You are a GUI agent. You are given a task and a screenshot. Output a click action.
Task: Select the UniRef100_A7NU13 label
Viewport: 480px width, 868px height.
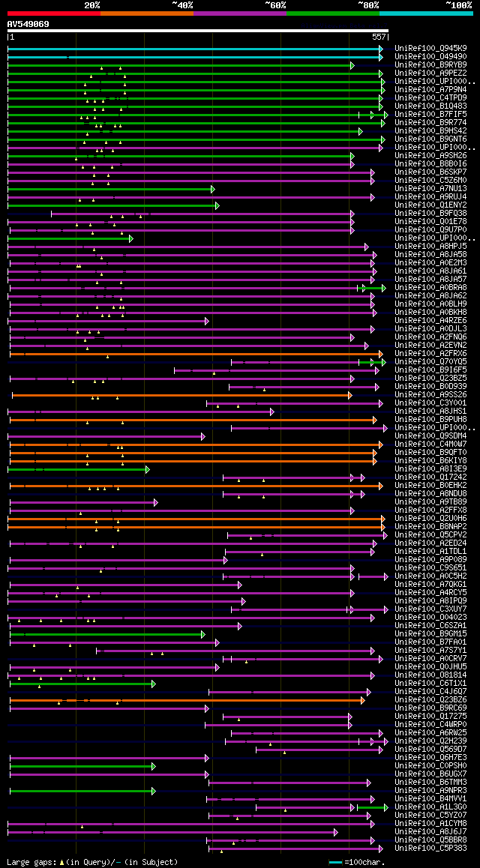tap(430, 189)
